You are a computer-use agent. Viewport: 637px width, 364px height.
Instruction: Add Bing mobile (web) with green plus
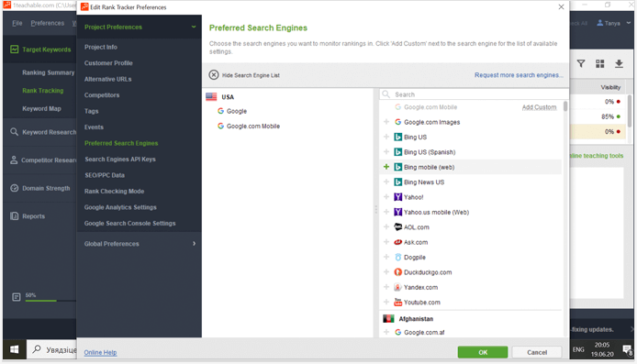tap(386, 167)
